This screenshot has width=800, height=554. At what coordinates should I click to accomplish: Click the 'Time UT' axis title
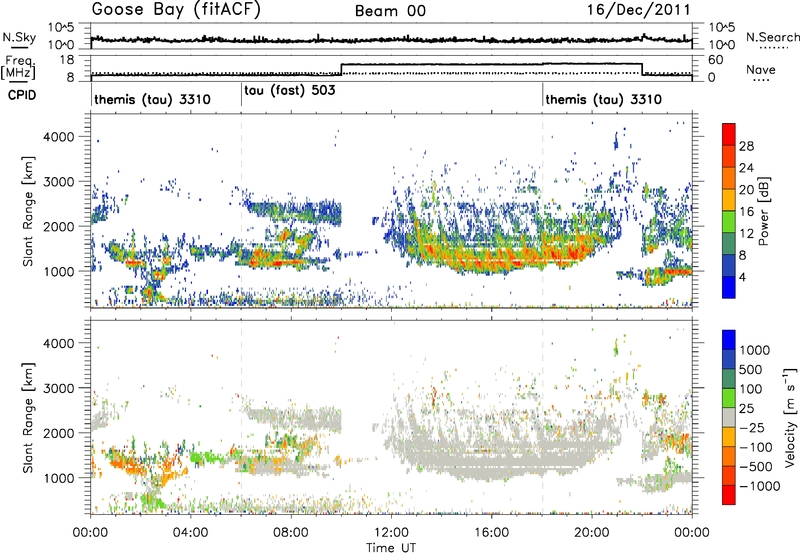[391, 547]
